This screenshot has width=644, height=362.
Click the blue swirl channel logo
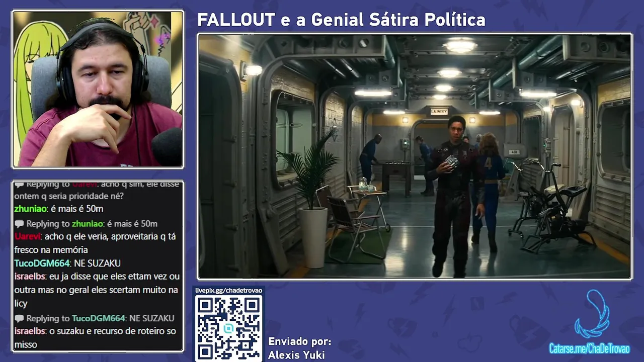[x=592, y=314]
